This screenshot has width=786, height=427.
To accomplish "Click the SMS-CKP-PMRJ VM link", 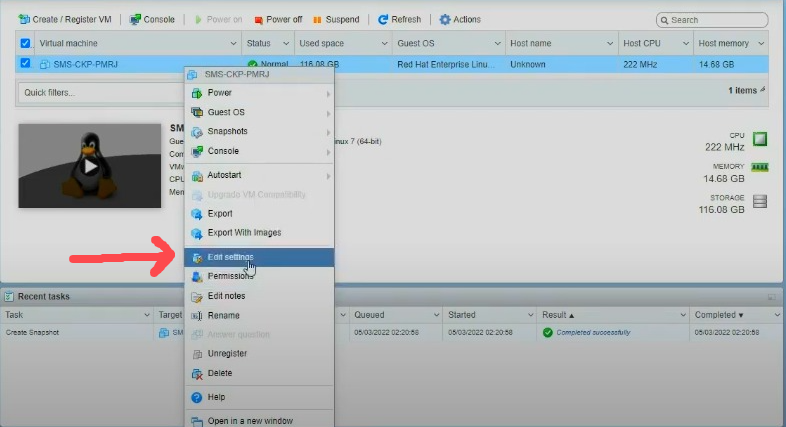I will tap(85, 64).
